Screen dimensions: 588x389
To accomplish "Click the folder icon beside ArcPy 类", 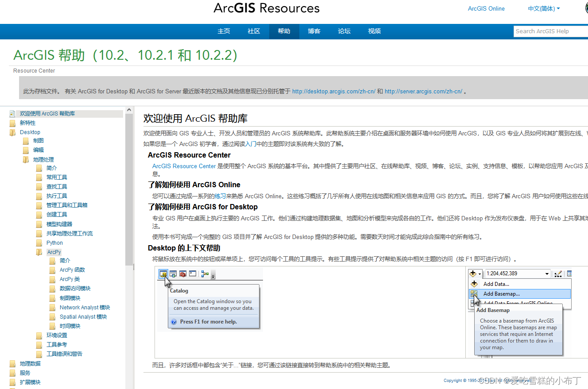I will point(52,279).
